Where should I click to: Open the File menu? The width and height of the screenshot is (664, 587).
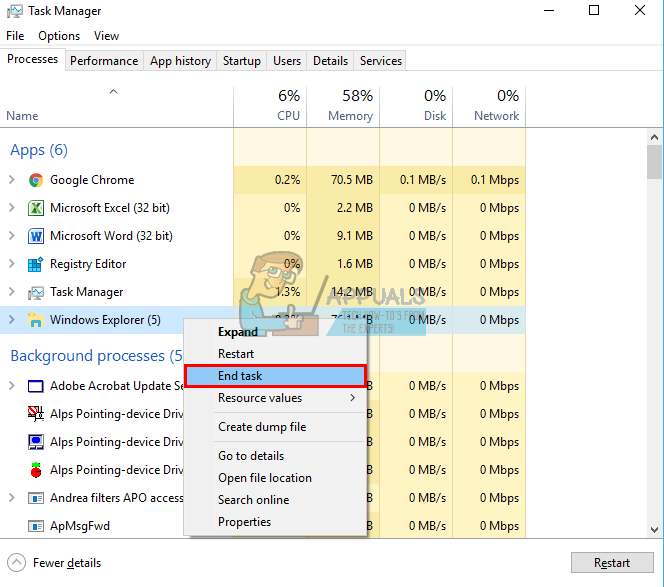pos(15,36)
